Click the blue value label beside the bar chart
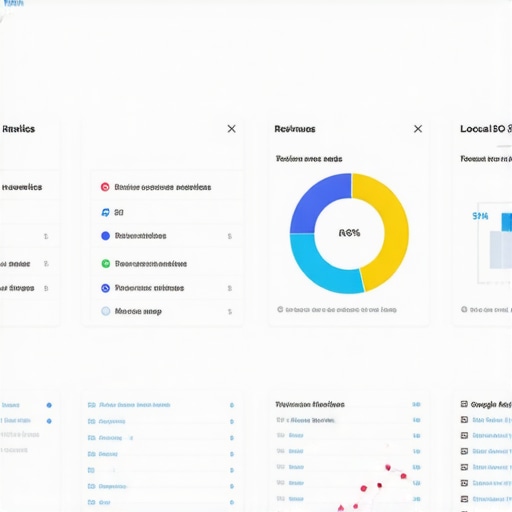This screenshot has height=512, width=512. click(480, 216)
